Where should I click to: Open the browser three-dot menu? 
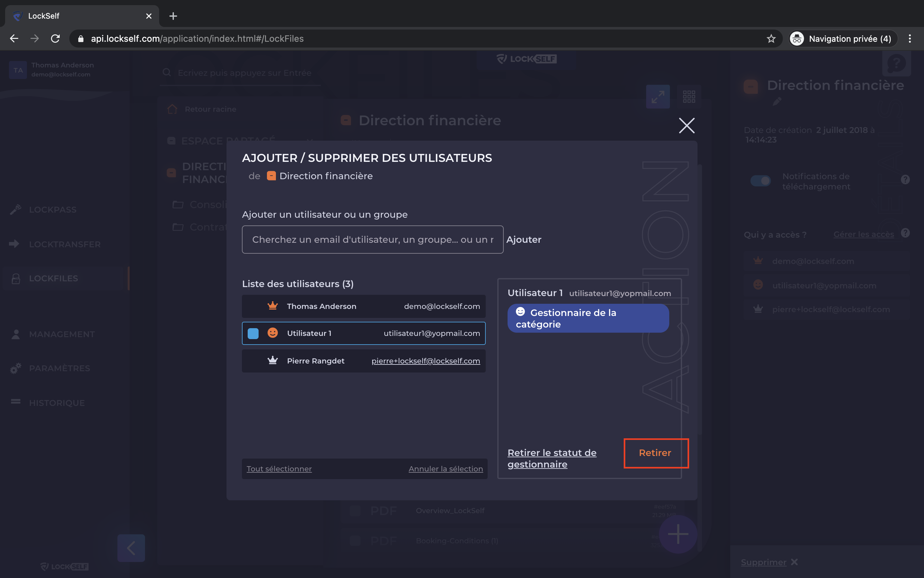click(x=910, y=39)
